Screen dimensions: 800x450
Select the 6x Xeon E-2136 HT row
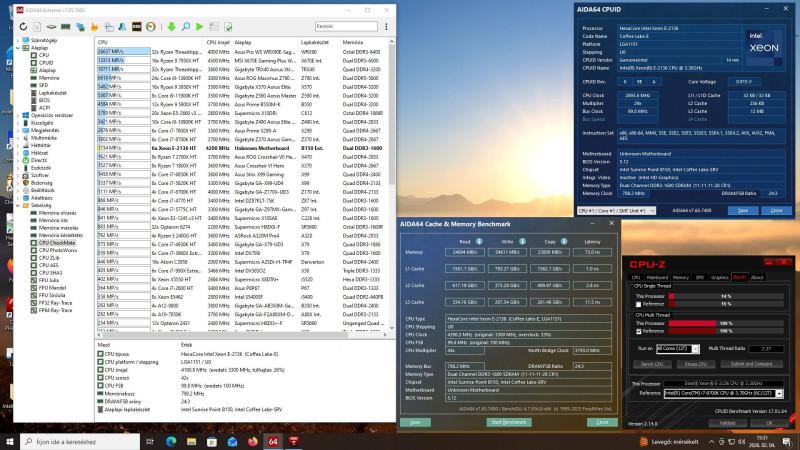(x=240, y=148)
